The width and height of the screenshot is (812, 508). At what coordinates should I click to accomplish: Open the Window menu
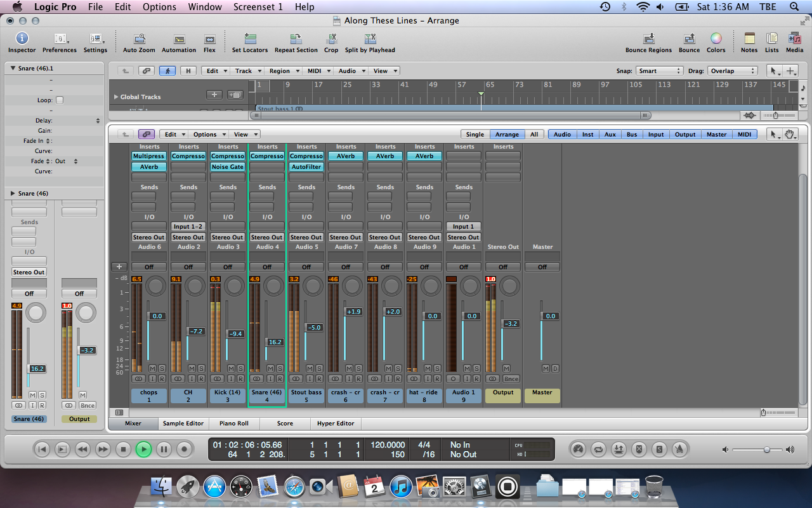pos(205,7)
